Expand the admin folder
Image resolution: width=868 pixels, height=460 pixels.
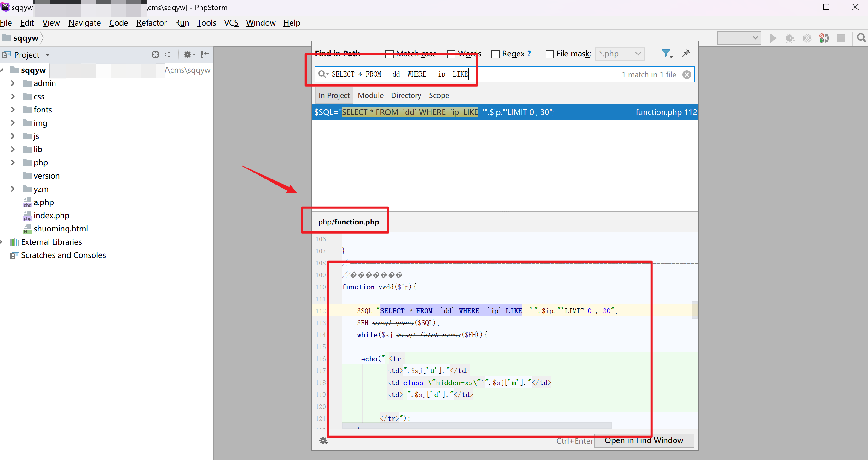(x=13, y=83)
